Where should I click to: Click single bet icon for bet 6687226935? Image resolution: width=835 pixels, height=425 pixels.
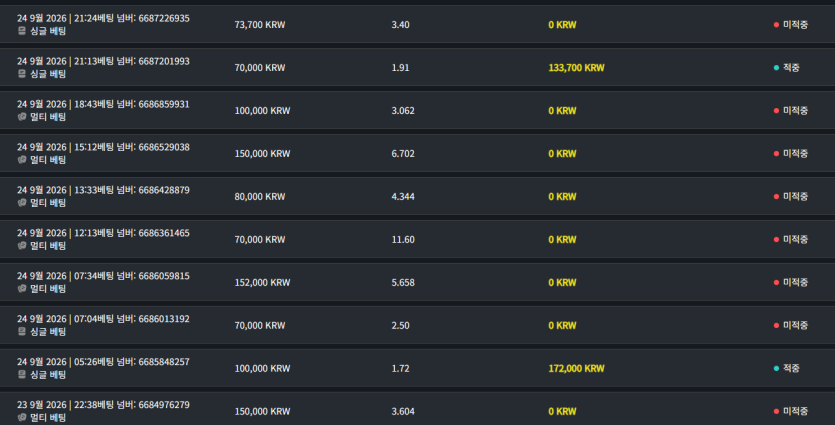pos(22,31)
